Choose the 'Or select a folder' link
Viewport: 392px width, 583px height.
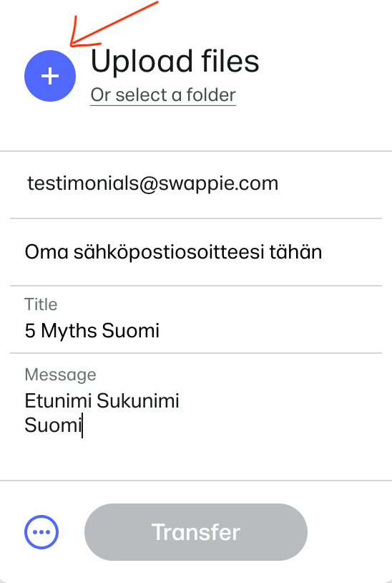[x=163, y=95]
